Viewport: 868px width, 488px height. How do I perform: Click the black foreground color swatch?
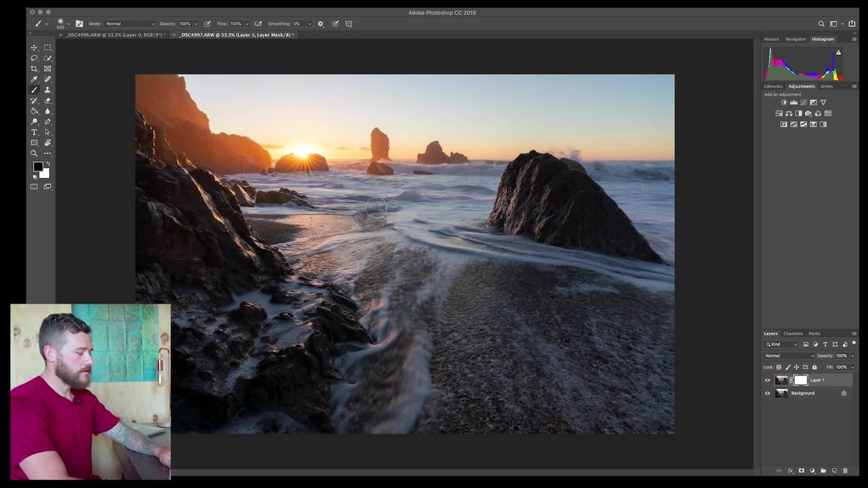[x=38, y=167]
